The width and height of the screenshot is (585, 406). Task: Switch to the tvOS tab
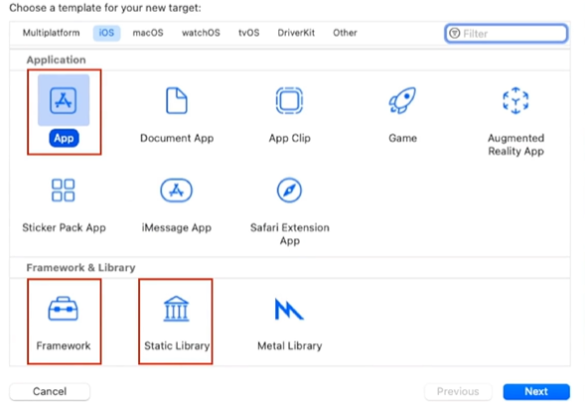point(249,33)
